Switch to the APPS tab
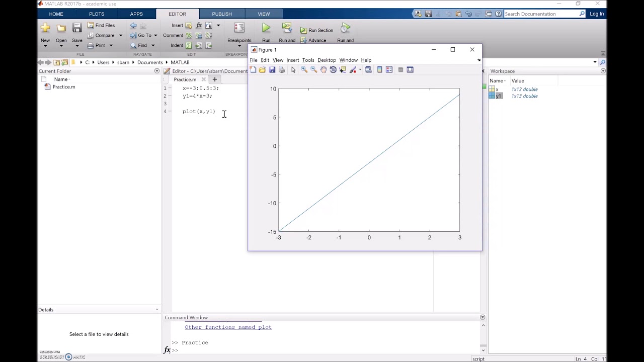The width and height of the screenshot is (644, 362). pyautogui.click(x=136, y=14)
